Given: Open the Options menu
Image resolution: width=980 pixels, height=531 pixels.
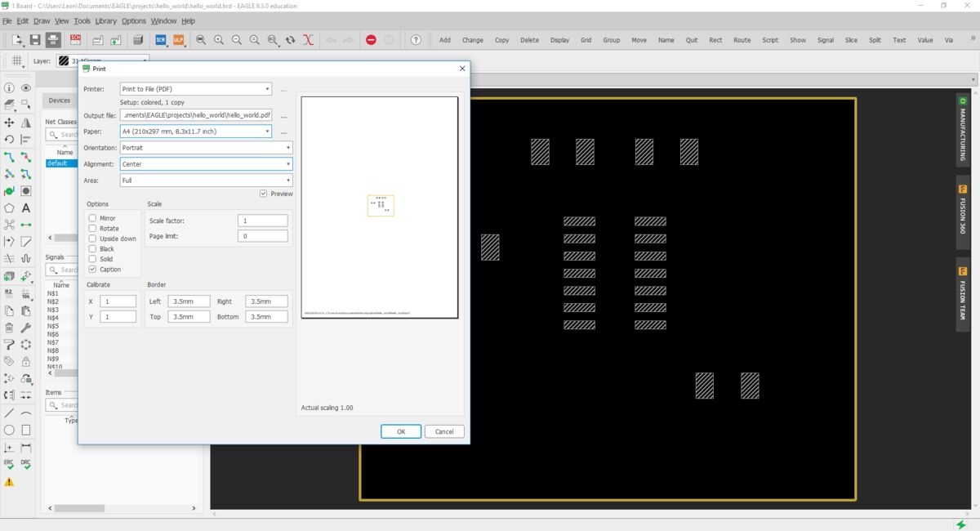Looking at the screenshot, I should tap(134, 20).
